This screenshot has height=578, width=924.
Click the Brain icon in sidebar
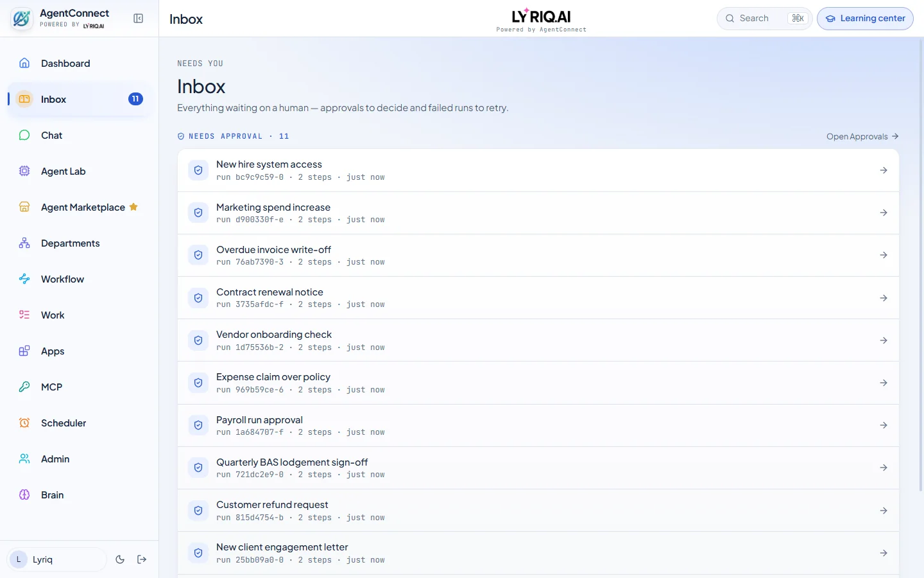click(x=24, y=495)
